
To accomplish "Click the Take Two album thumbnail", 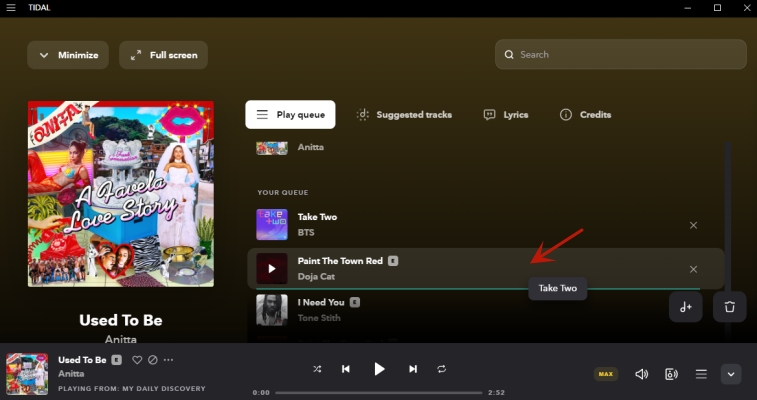I will pyautogui.click(x=272, y=224).
